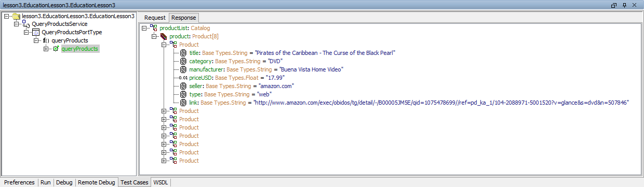Expand the last collapsed Product node
Viewport: 644px width, 187px height.
(x=165, y=161)
